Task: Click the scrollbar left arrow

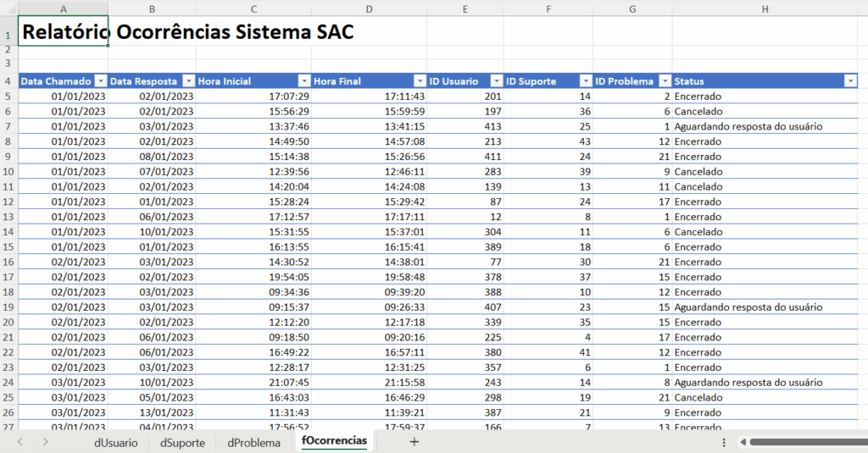Action: coord(743,442)
